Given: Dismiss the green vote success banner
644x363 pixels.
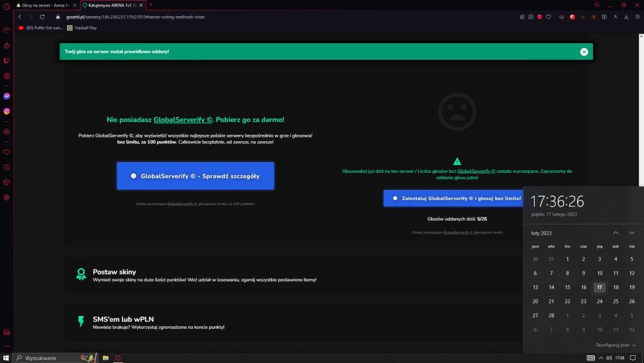Looking at the screenshot, I should [x=584, y=52].
